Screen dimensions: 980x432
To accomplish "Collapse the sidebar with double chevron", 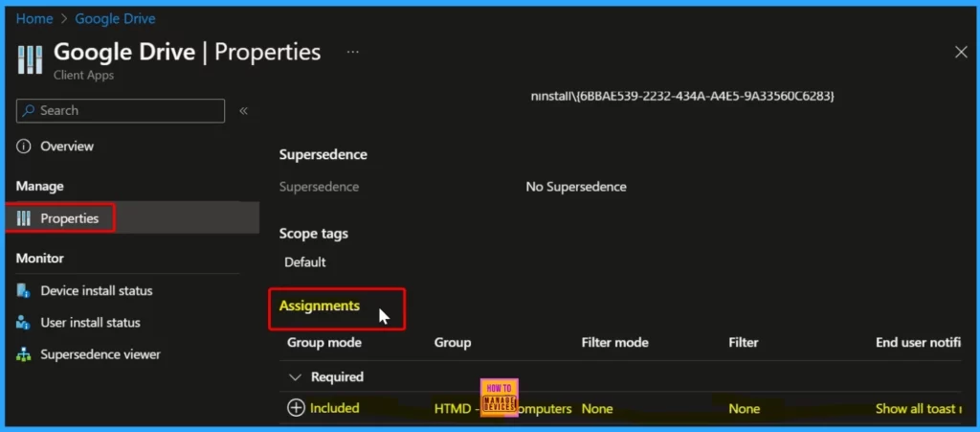I will pyautogui.click(x=244, y=111).
